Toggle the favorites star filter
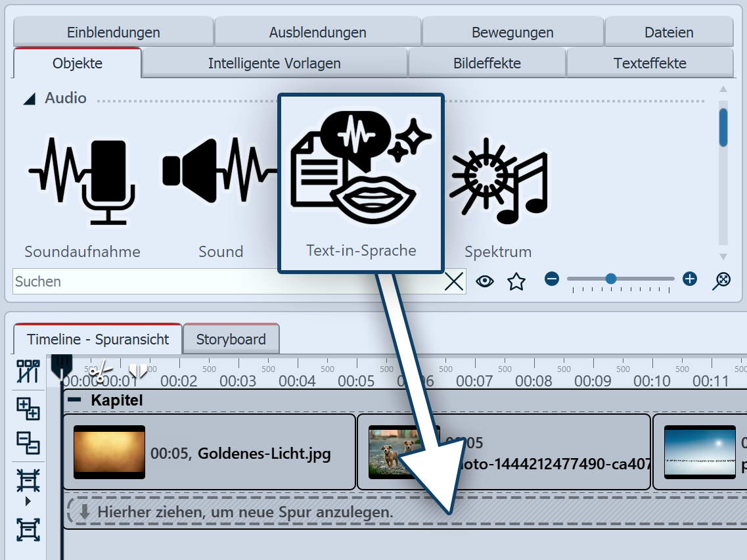Image resolution: width=747 pixels, height=560 pixels. tap(516, 281)
